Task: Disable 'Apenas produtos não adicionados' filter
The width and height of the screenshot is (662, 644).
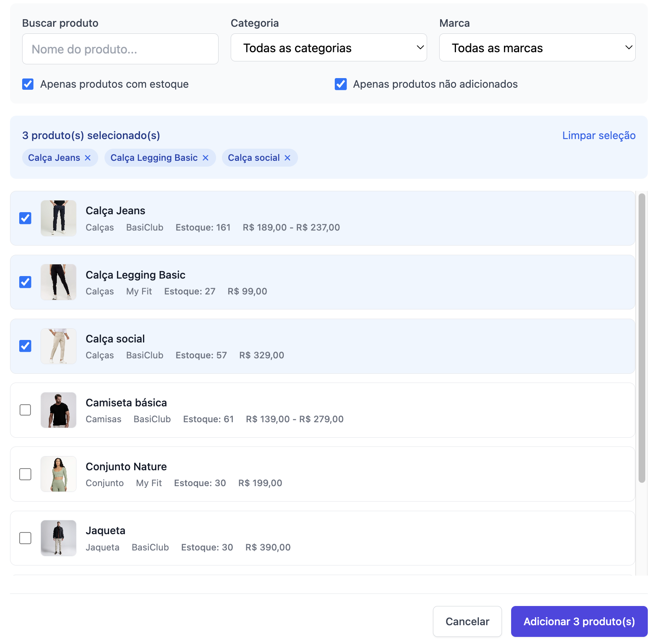Action: point(341,84)
